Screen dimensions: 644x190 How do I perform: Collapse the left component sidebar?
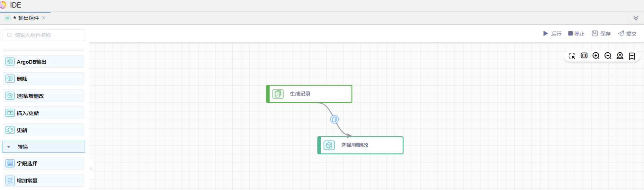pos(91,169)
